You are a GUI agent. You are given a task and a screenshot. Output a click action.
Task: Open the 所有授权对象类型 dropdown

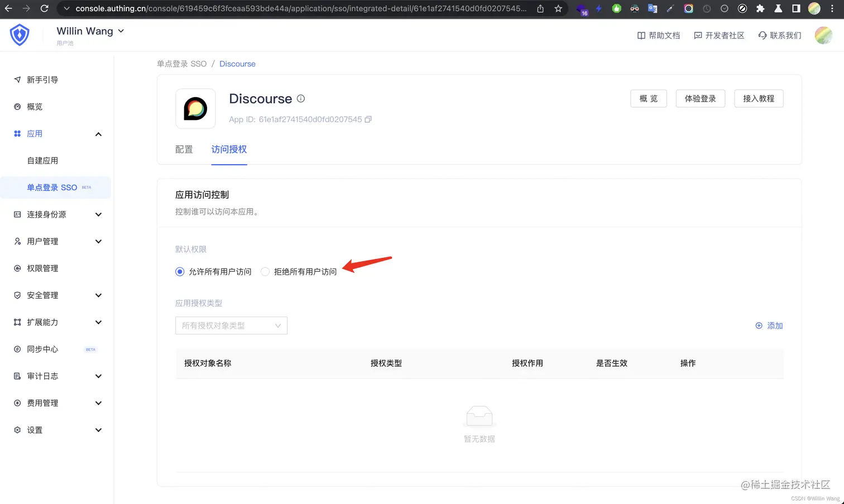[x=231, y=325]
